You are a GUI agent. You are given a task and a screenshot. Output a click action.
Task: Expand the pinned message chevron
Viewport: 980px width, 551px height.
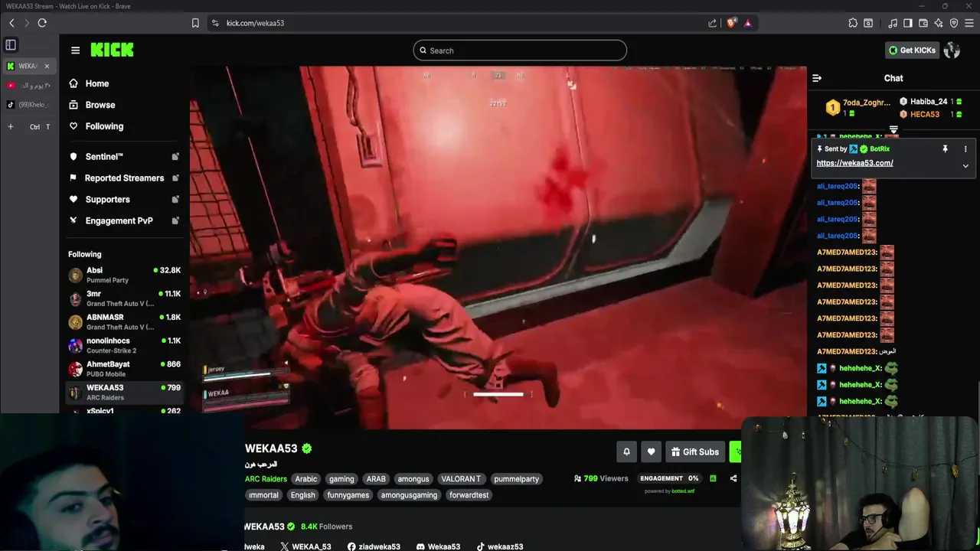click(965, 166)
